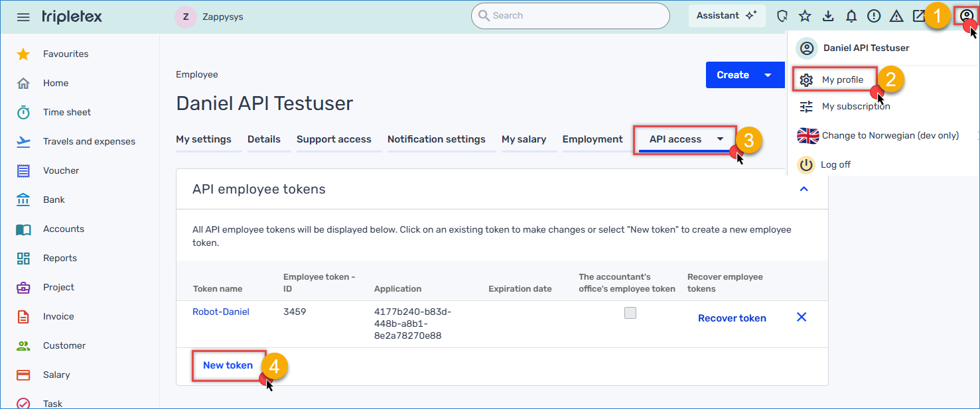Switch to the Notification settings tab
Viewport: 980px width, 409px height.
click(436, 139)
